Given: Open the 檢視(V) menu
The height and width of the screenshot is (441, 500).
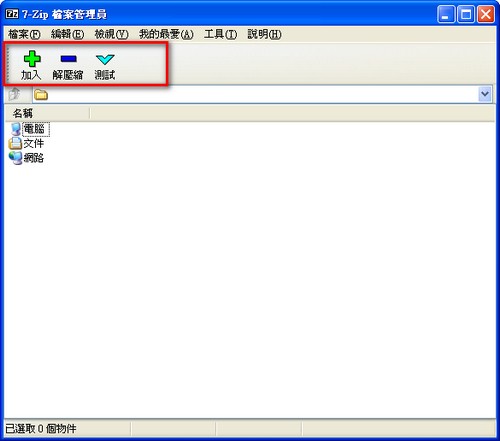Looking at the screenshot, I should 111,34.
